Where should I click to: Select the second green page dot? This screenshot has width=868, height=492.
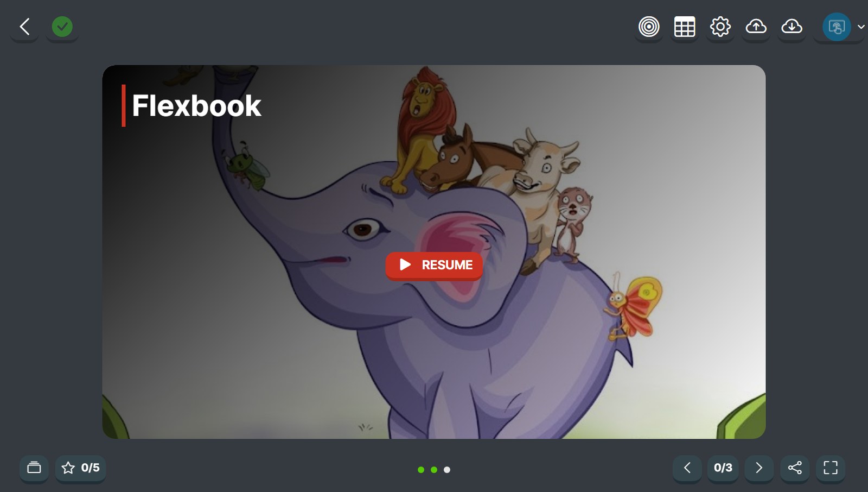click(434, 470)
